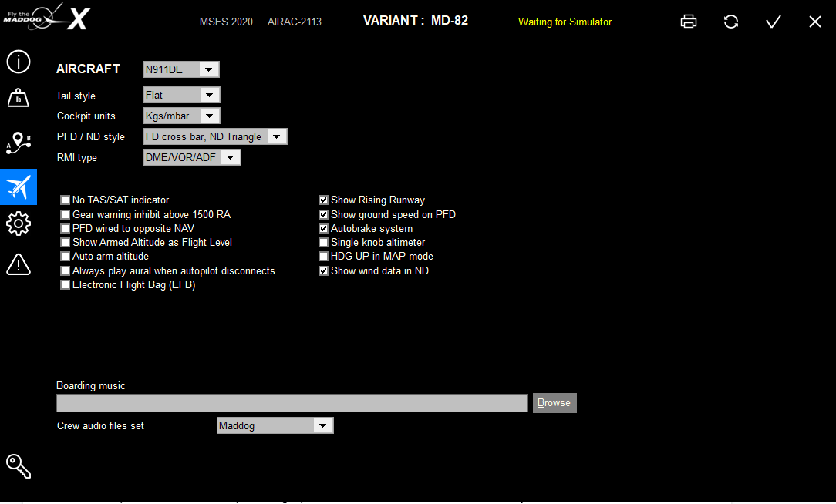
Task: Click the printer icon in top bar
Action: pos(689,22)
